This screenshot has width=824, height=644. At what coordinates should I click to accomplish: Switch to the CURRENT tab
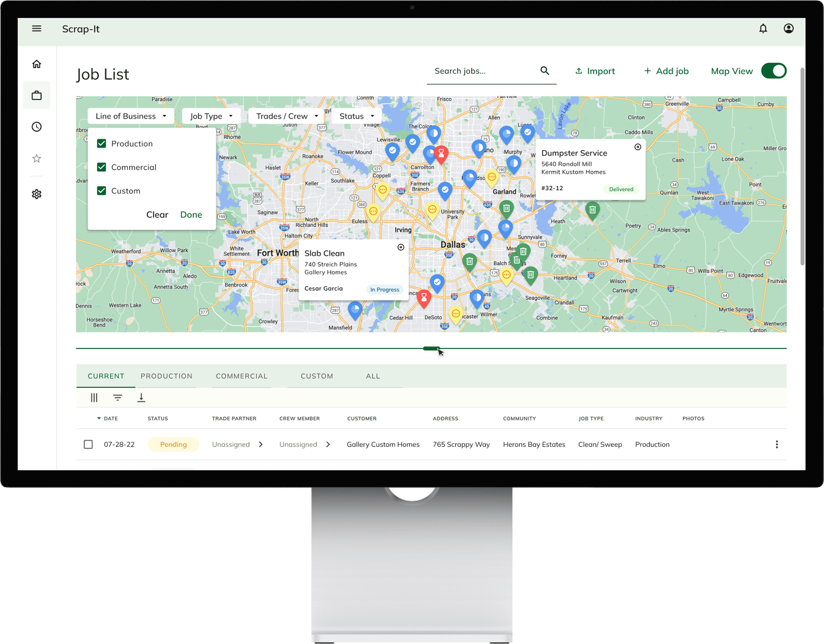(106, 376)
